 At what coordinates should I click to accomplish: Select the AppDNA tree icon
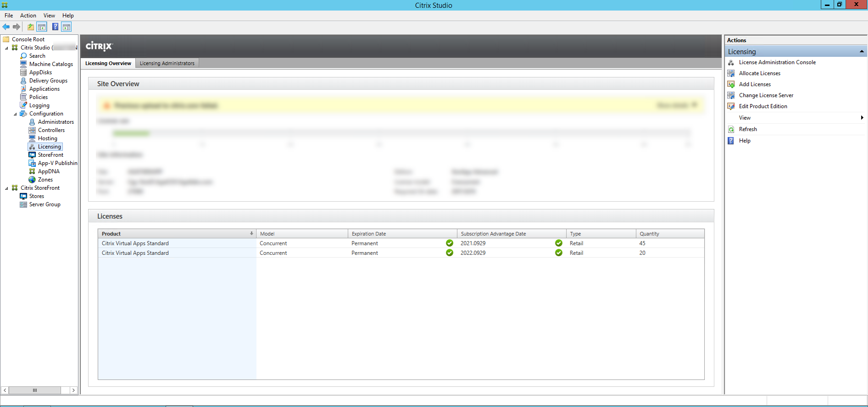pyautogui.click(x=32, y=171)
